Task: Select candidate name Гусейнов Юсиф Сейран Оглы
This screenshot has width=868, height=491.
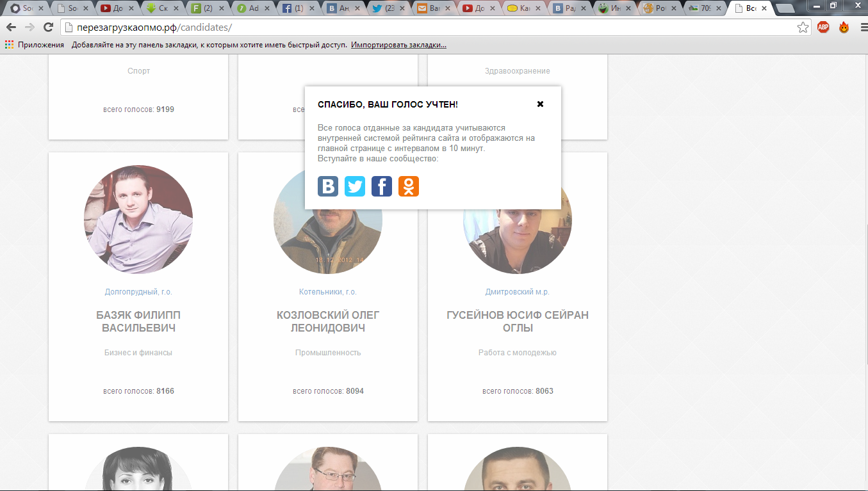Action: click(x=518, y=321)
